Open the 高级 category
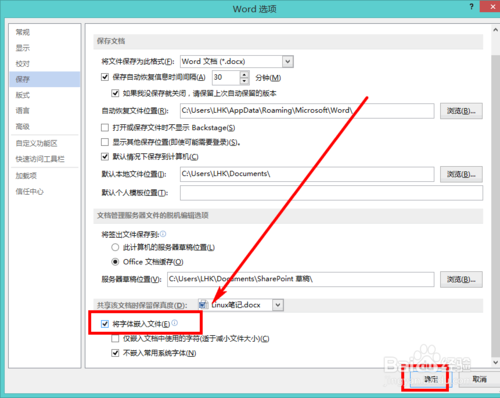Screen dimensions: 500x398 click(x=23, y=126)
